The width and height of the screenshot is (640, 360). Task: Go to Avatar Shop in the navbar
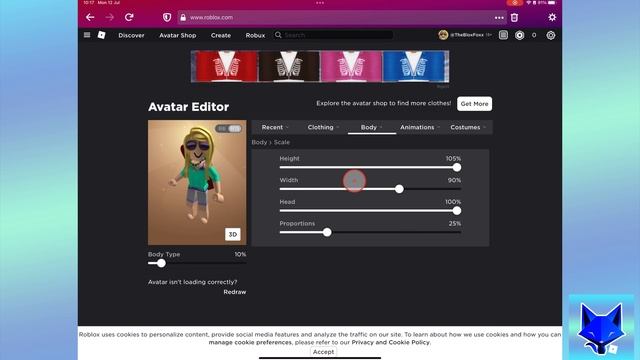coord(178,36)
